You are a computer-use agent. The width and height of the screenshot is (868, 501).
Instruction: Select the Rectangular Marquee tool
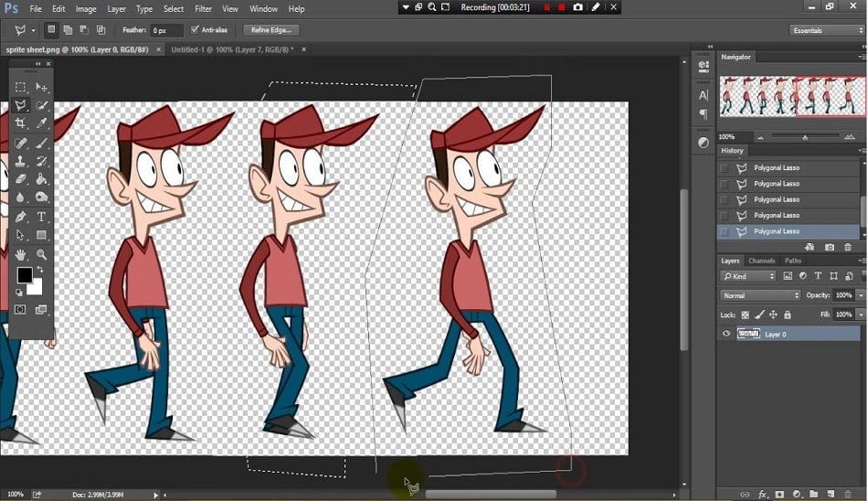pos(20,87)
